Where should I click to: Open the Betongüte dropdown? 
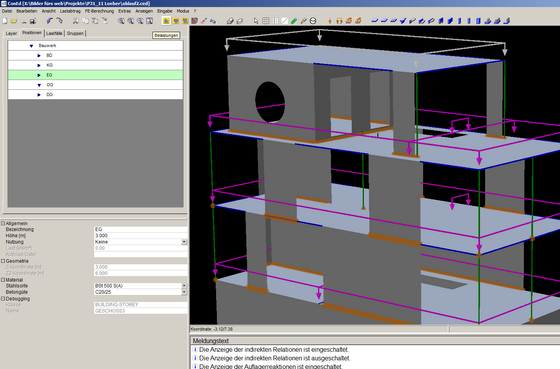(x=184, y=292)
